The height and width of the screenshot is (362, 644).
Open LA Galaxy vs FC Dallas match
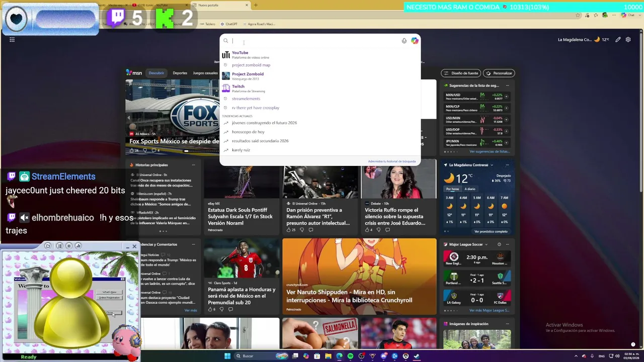tap(476, 298)
